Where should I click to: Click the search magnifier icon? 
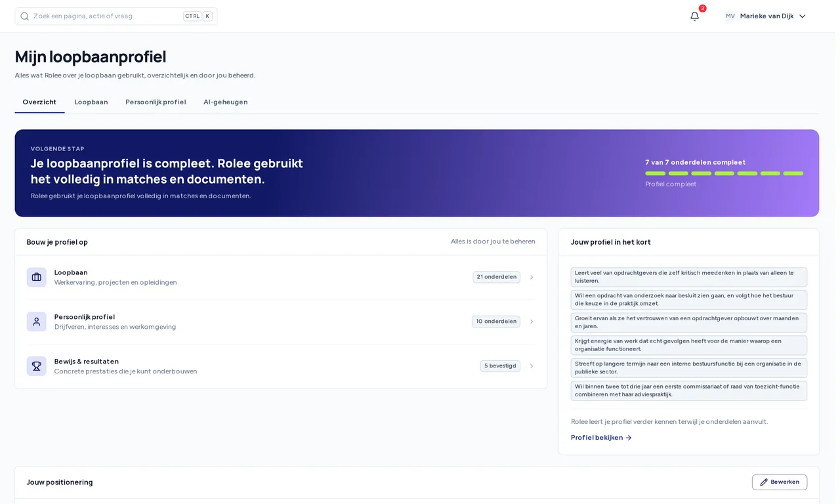[25, 16]
